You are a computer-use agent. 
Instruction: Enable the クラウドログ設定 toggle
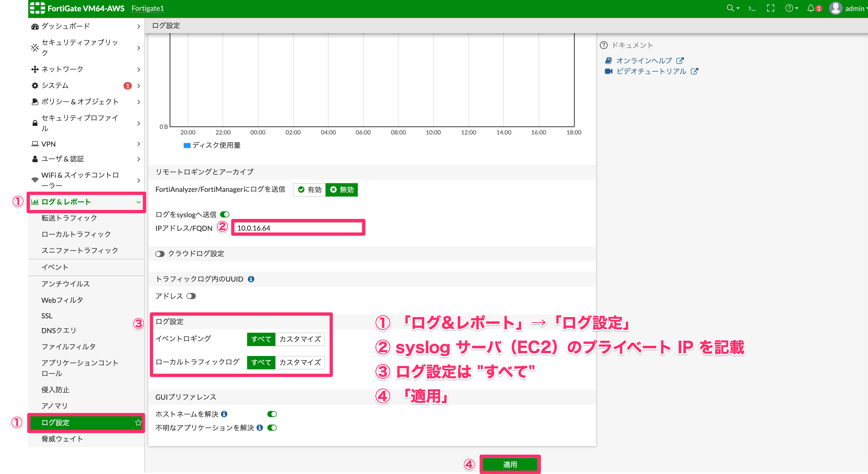[x=160, y=254]
